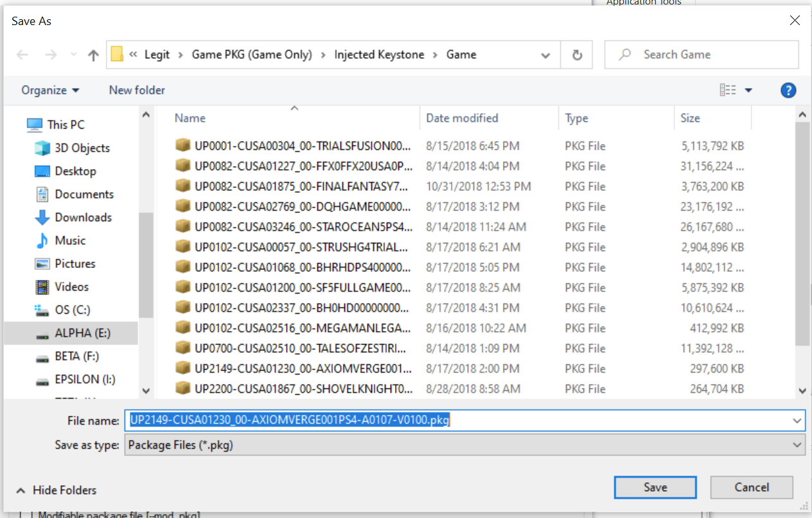The image size is (812, 518).
Task: Click the 5,113,792 KB size cell
Action: pyautogui.click(x=712, y=146)
